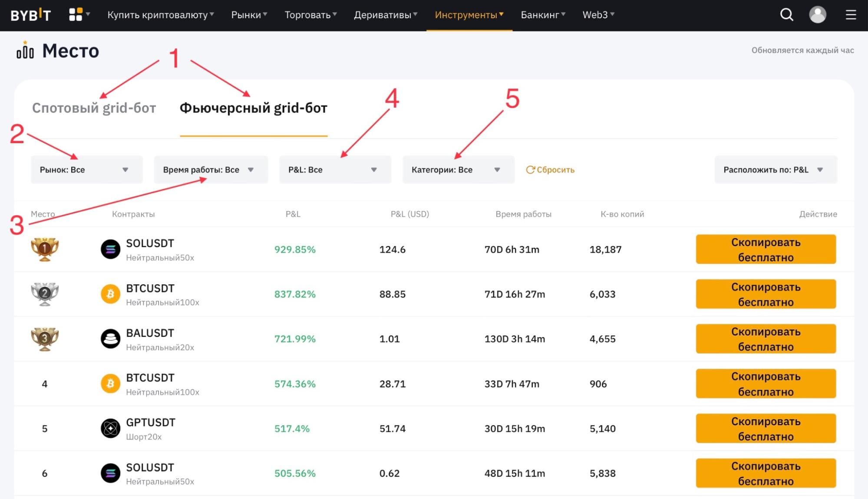Click the 18,187 copies count
The image size is (868, 499).
pyautogui.click(x=605, y=249)
